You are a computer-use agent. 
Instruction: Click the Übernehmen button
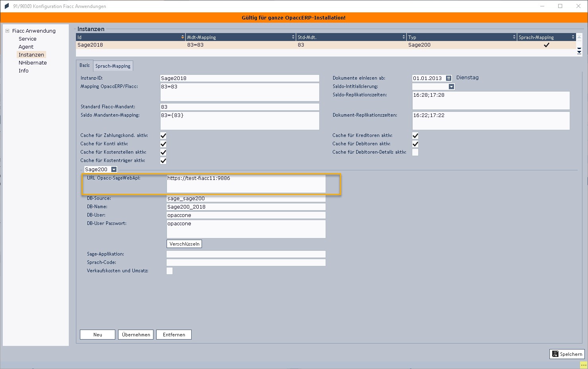(136, 335)
